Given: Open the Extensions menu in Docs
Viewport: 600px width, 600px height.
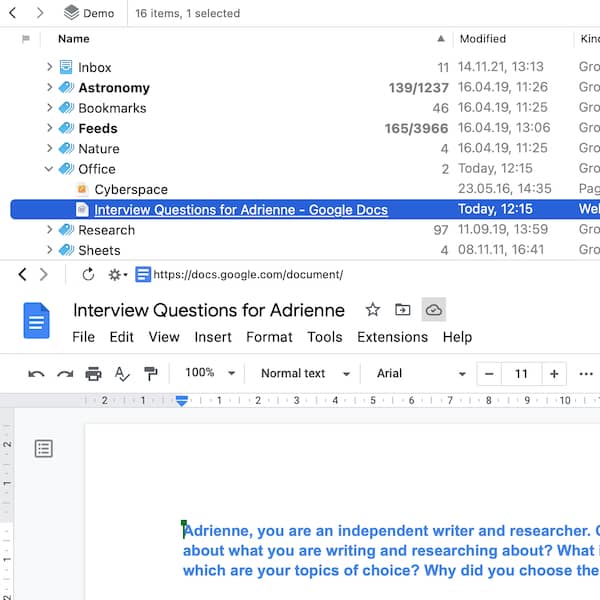Looking at the screenshot, I should click(393, 337).
